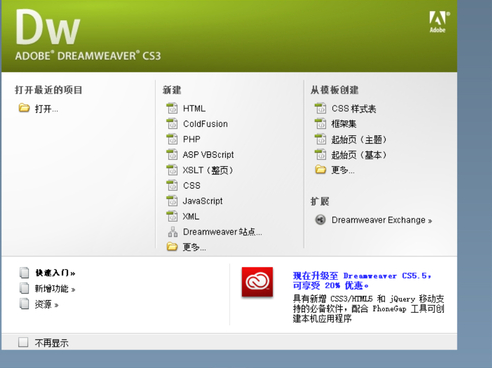Click the XML document icon

click(x=172, y=216)
